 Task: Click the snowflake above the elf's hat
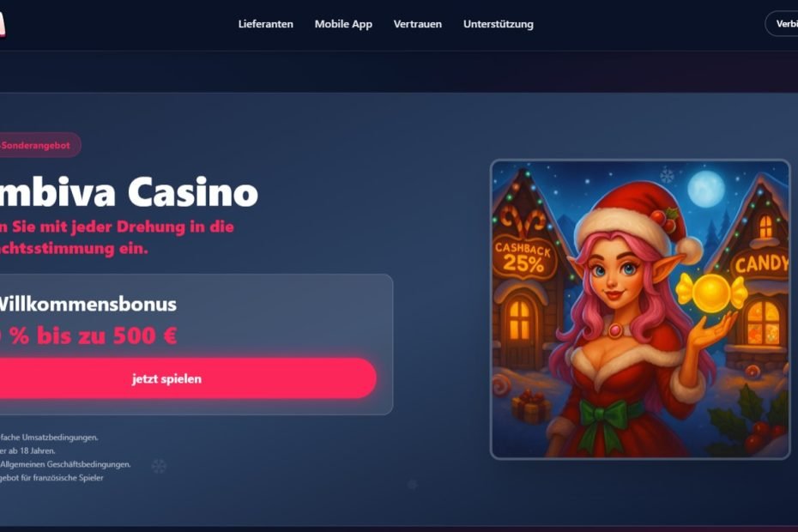[x=668, y=176]
